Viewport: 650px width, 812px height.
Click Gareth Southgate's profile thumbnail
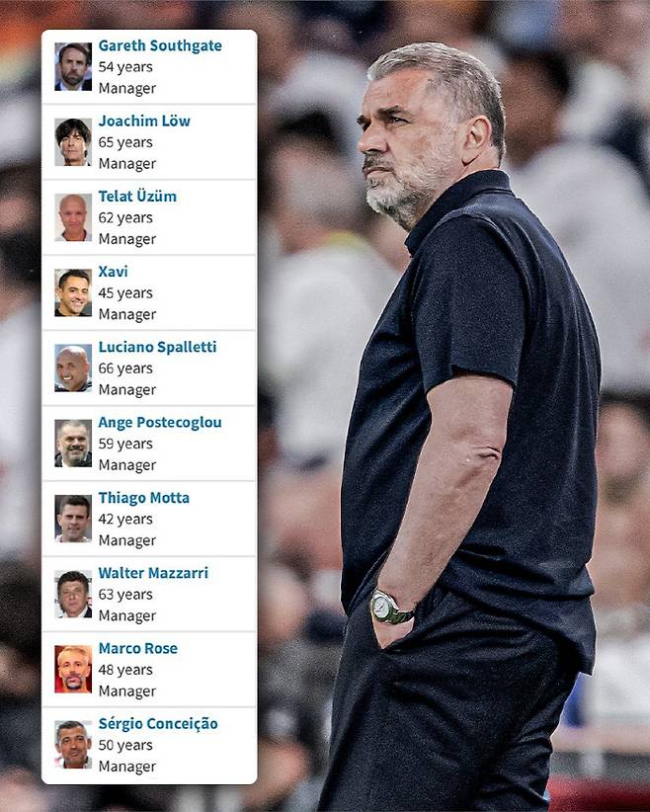73,67
